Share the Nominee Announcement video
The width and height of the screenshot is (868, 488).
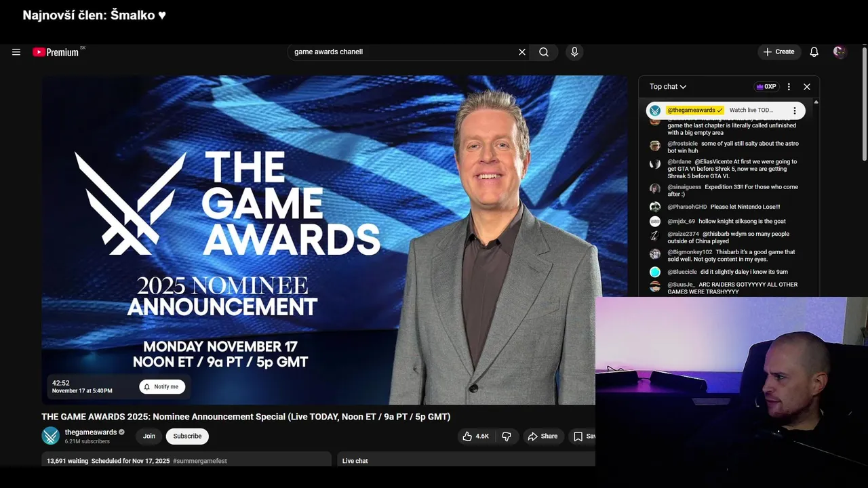coord(542,436)
